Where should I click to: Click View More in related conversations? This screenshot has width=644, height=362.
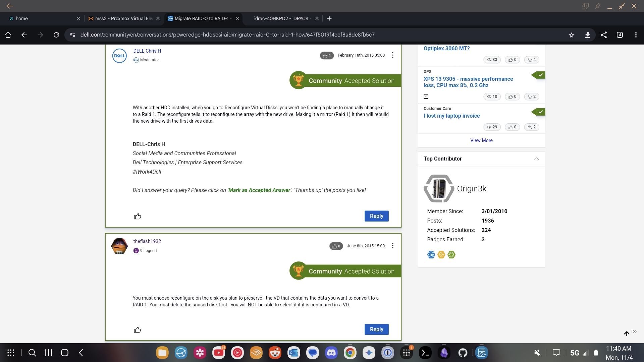click(x=481, y=140)
